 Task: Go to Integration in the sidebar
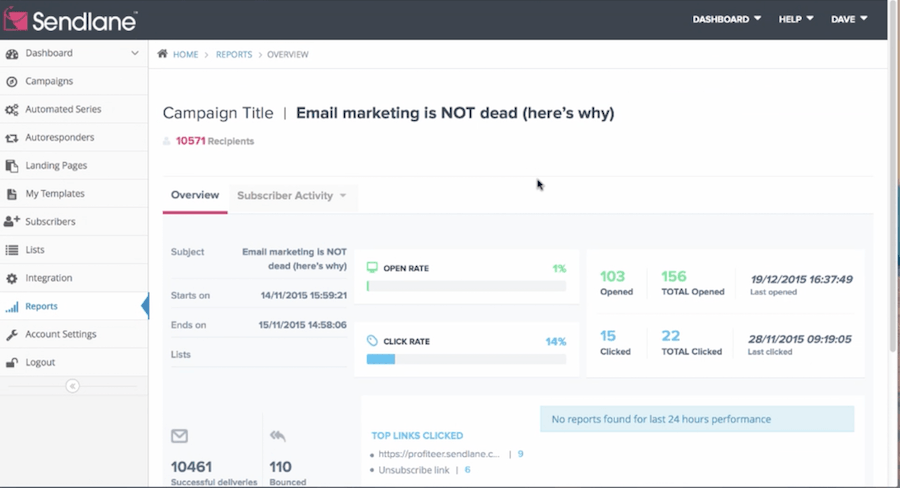click(74, 278)
